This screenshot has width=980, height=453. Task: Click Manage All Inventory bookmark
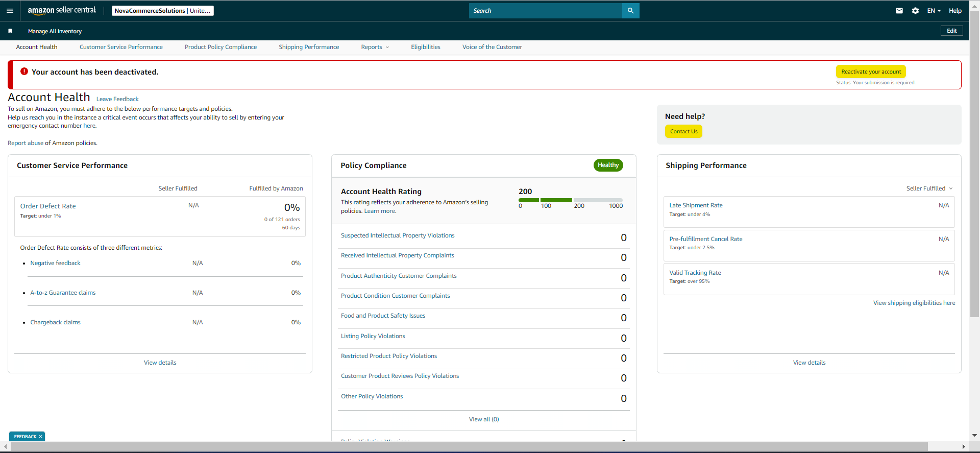[x=55, y=31]
